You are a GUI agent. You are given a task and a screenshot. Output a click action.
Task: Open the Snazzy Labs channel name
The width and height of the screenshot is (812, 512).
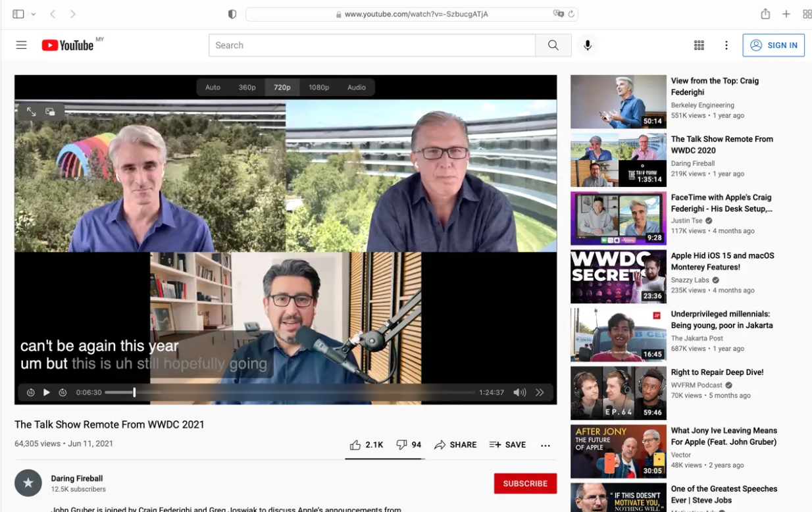[690, 280]
